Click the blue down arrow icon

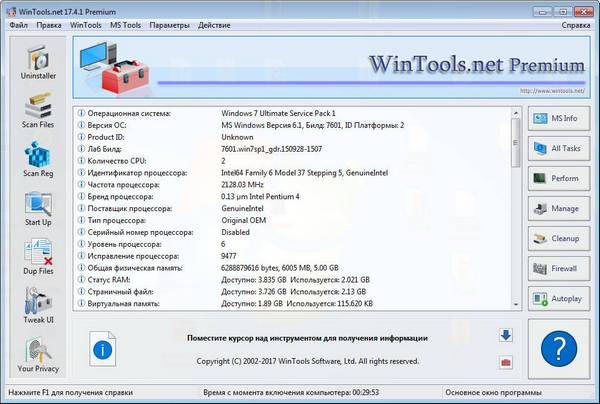(x=505, y=335)
